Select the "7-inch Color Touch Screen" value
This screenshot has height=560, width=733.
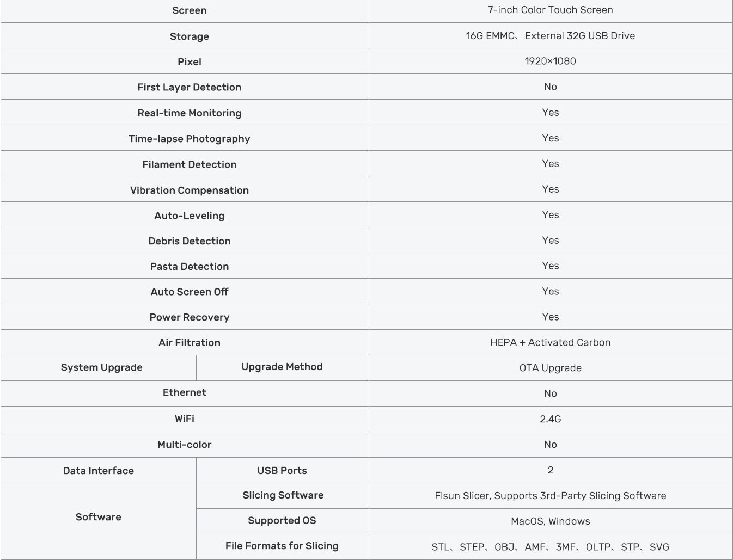(x=550, y=10)
